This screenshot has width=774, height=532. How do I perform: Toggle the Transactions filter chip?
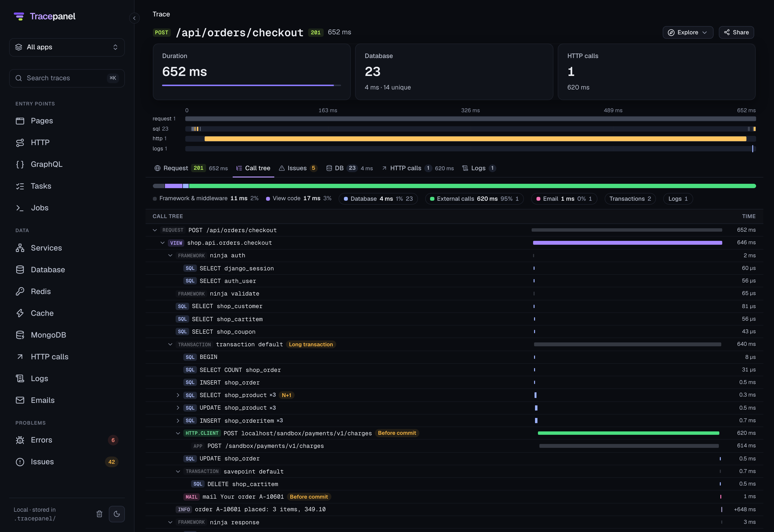[630, 199]
